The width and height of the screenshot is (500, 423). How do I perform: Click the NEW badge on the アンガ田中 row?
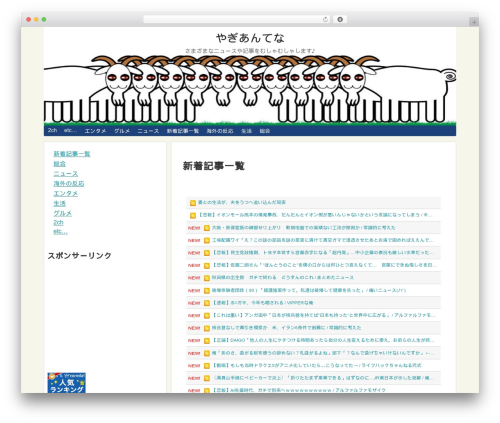click(x=194, y=316)
